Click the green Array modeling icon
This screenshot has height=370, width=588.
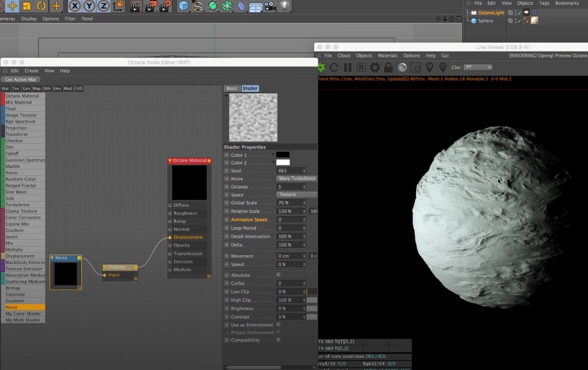[227, 6]
